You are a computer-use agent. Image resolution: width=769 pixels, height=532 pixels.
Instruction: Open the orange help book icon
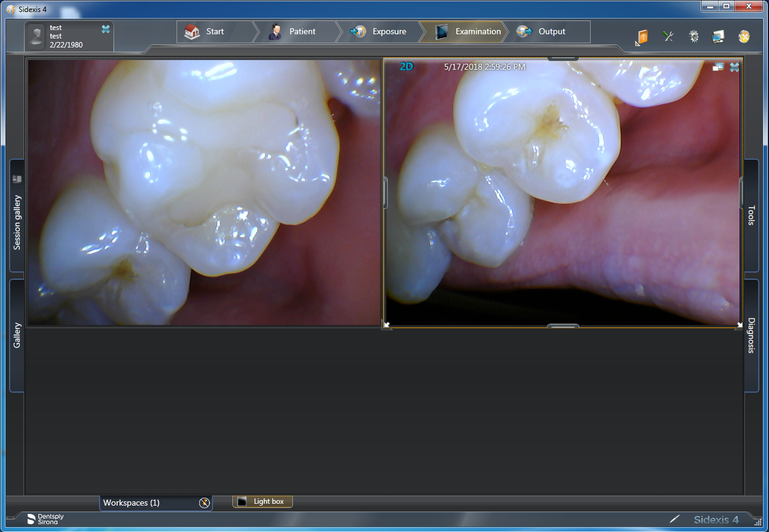(x=642, y=37)
